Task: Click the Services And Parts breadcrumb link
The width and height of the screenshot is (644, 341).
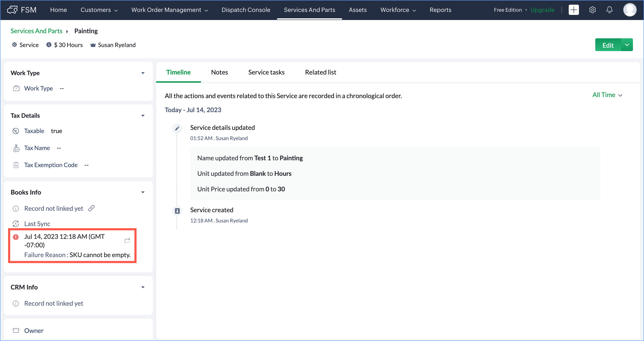Action: tap(36, 31)
